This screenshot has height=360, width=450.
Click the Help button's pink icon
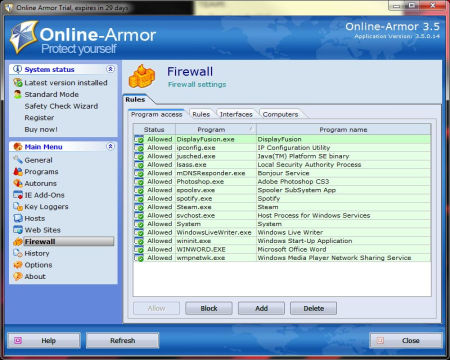(18, 340)
